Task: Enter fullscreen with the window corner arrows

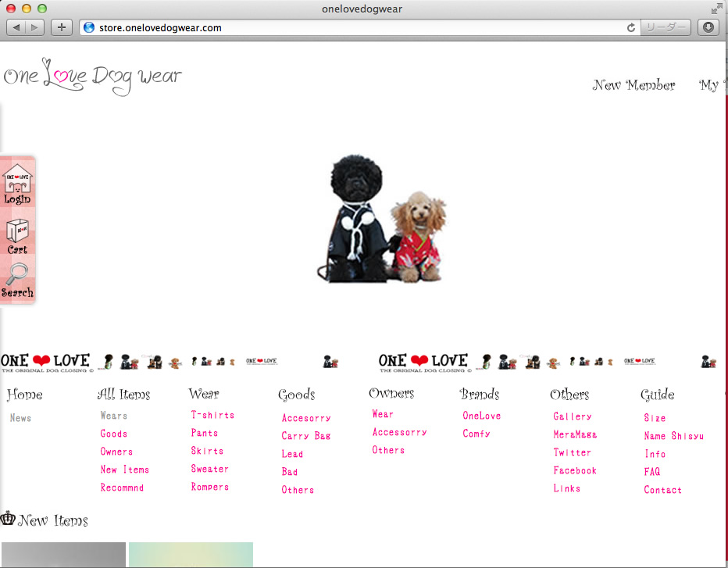Action: [x=717, y=9]
